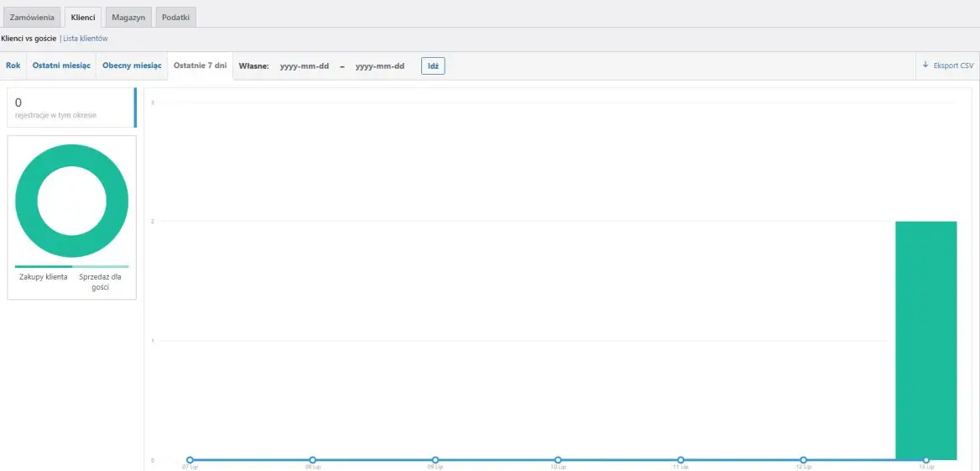The image size is (980, 471).
Task: Click the Klienci vs goście link
Action: click(x=29, y=39)
